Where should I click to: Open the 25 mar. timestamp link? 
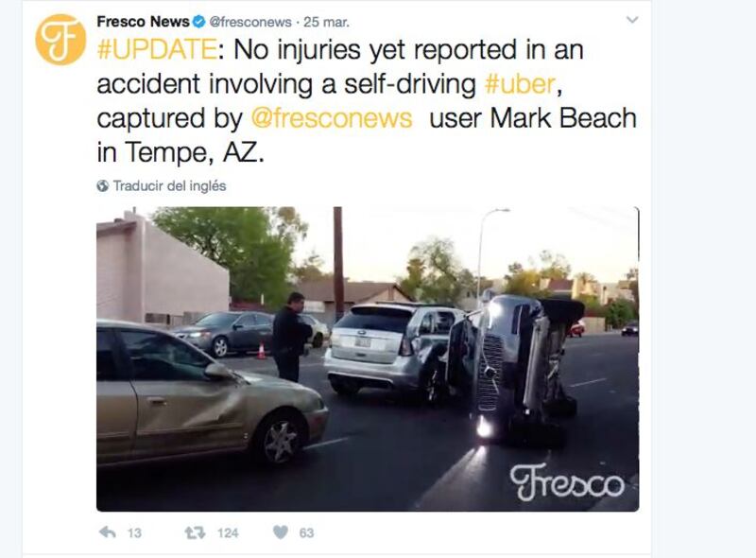coord(326,22)
